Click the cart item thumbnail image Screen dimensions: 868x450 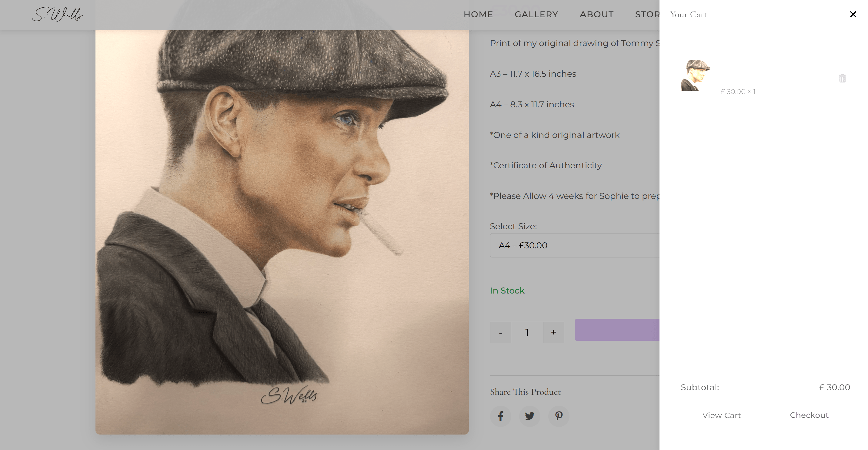click(696, 76)
